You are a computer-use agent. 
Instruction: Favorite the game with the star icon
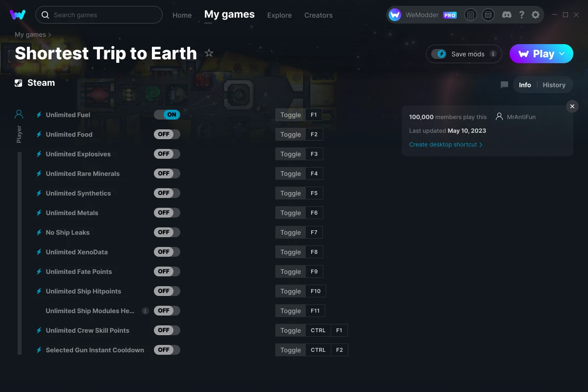pos(209,53)
